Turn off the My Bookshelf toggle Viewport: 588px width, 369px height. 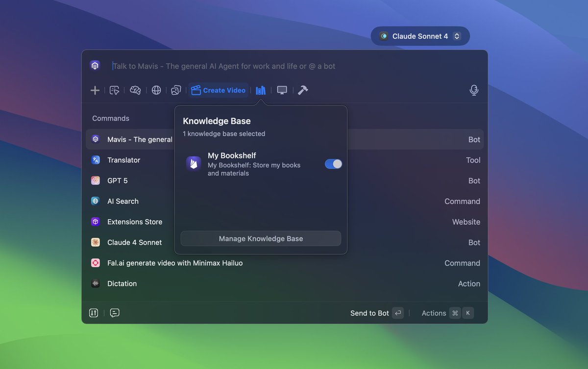coord(333,164)
